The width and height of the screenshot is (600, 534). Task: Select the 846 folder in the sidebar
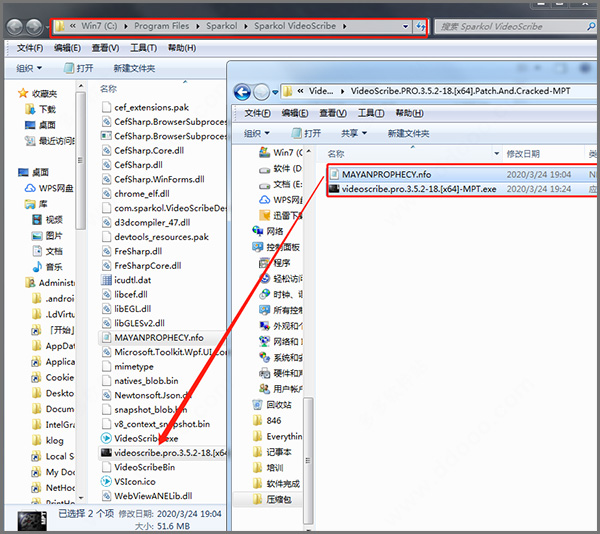(267, 421)
